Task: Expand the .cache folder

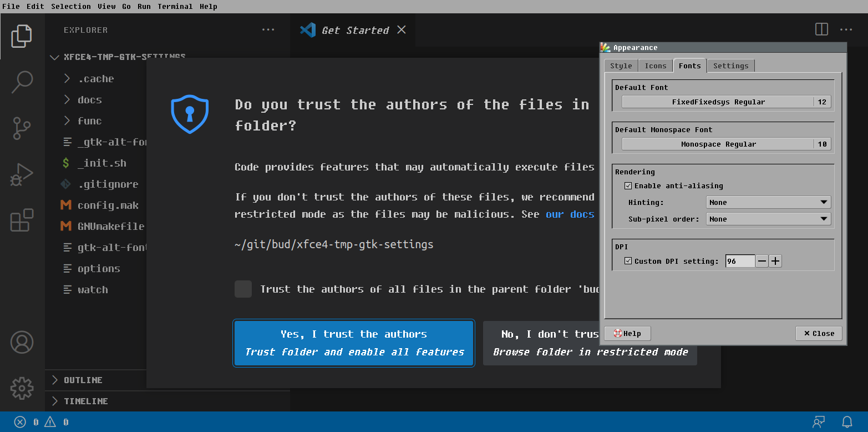Action: click(x=67, y=78)
